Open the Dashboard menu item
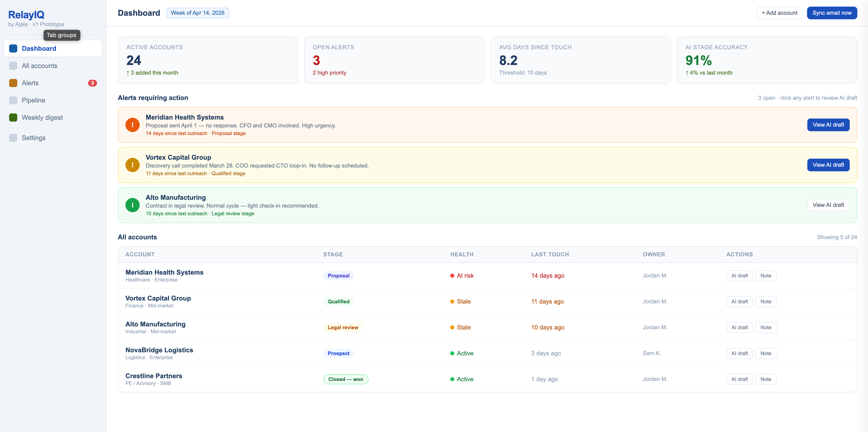Screen dimensions: 868x432 (53, 48)
